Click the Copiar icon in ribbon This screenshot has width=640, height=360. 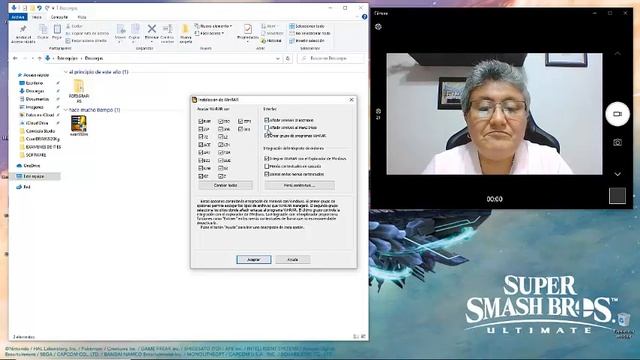(x=43, y=29)
